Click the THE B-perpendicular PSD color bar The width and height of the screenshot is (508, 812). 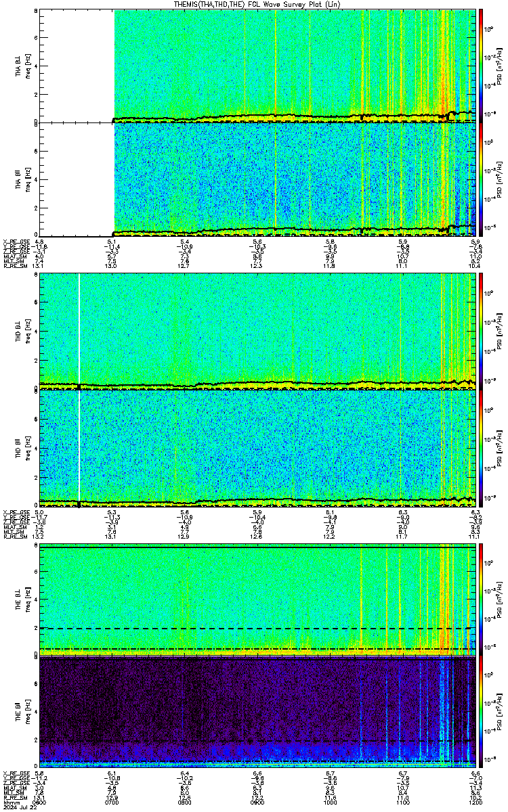click(481, 599)
